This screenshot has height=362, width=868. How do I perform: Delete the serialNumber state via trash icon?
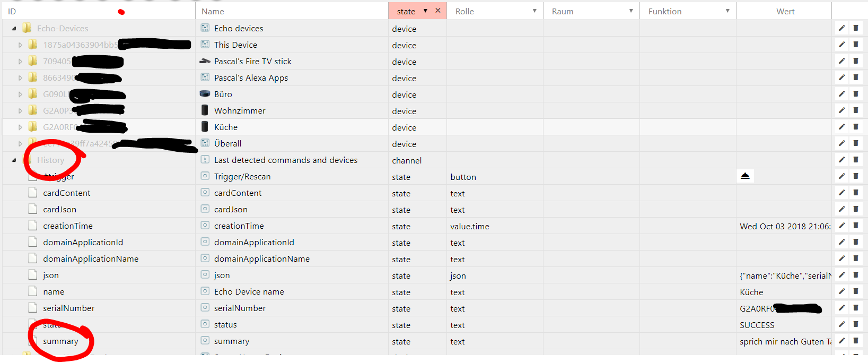point(855,308)
